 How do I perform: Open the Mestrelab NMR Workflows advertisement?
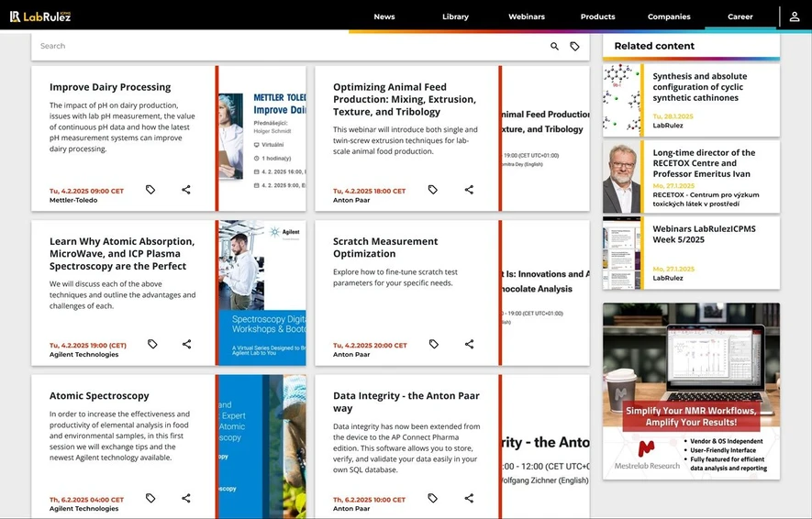click(691, 392)
